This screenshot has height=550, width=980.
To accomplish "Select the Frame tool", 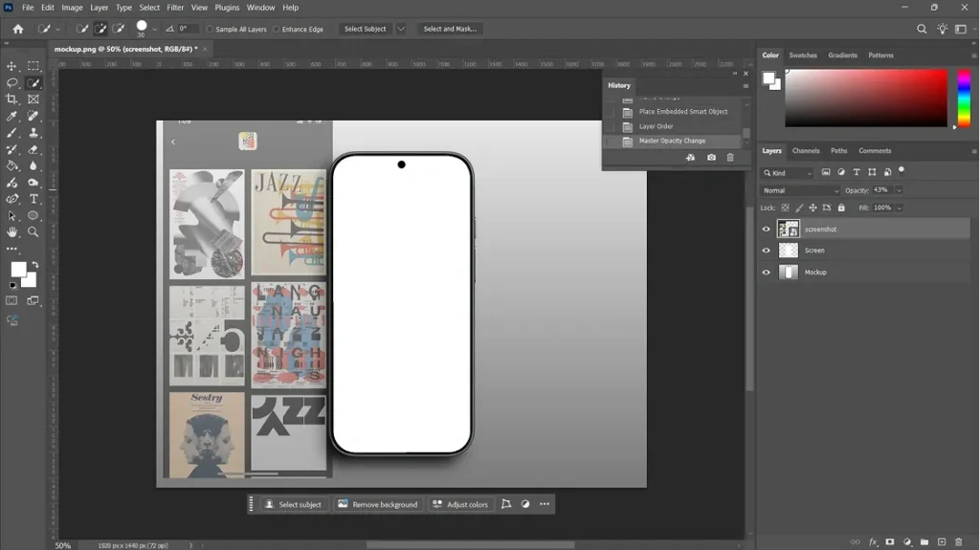I will 33,99.
